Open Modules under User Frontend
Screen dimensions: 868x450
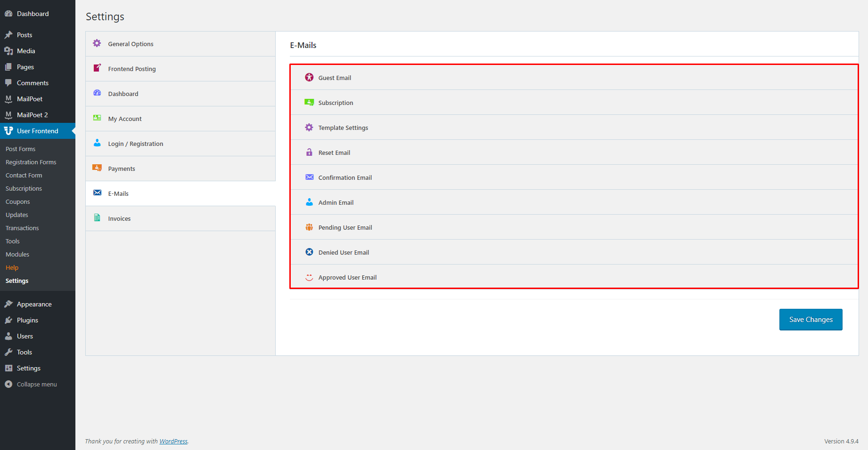(17, 254)
